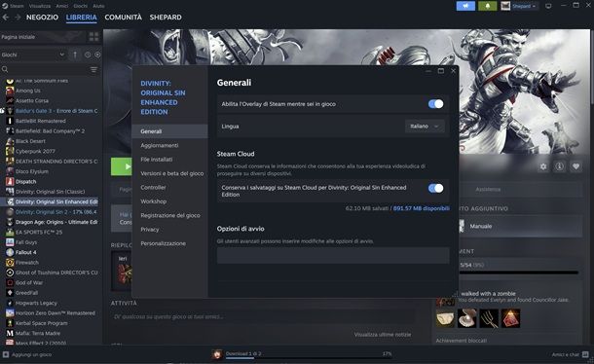Click the Steam announcements megaphone icon
594x364 pixels.
click(465, 6)
